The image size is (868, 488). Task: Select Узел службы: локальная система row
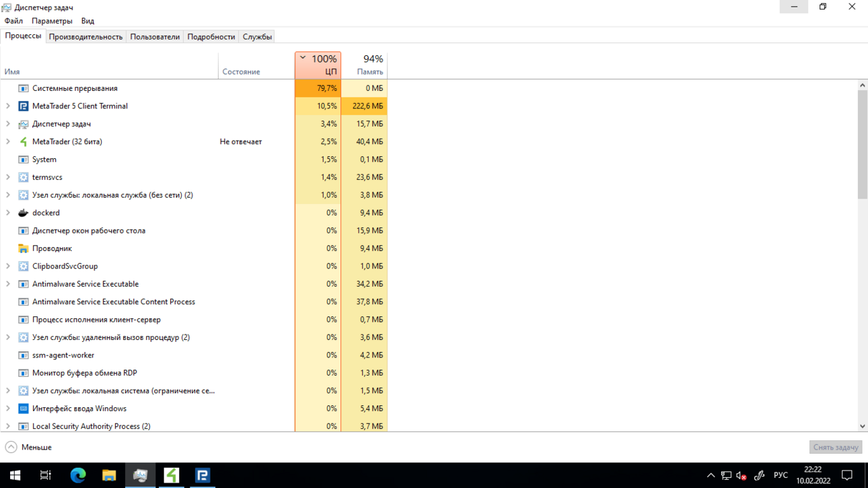[194, 391]
